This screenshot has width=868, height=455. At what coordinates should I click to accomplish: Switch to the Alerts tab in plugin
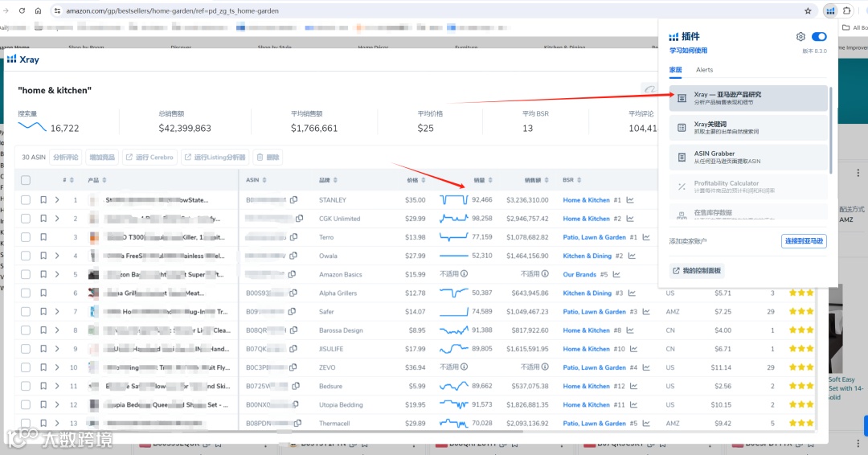(704, 70)
